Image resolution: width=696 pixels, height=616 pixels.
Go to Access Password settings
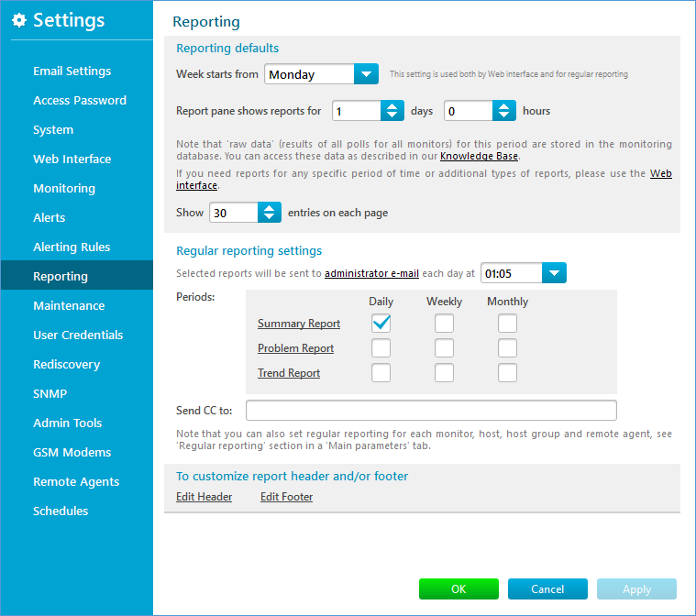[x=80, y=100]
